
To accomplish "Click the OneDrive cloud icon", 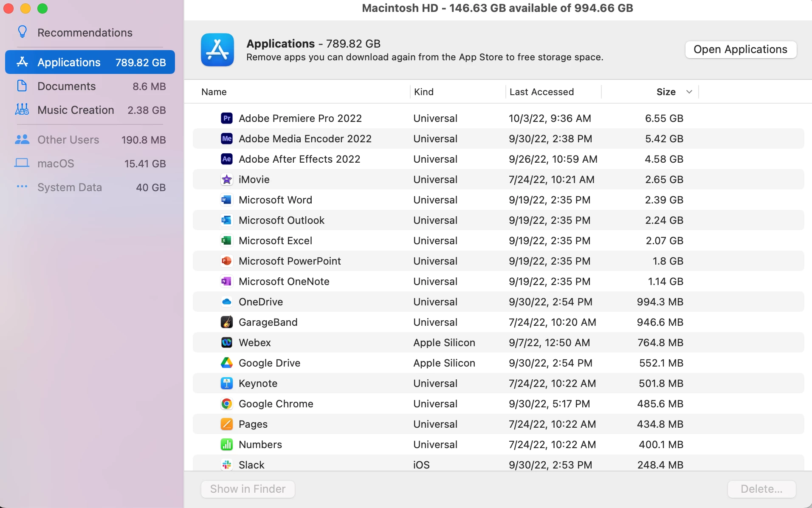I will [227, 302].
